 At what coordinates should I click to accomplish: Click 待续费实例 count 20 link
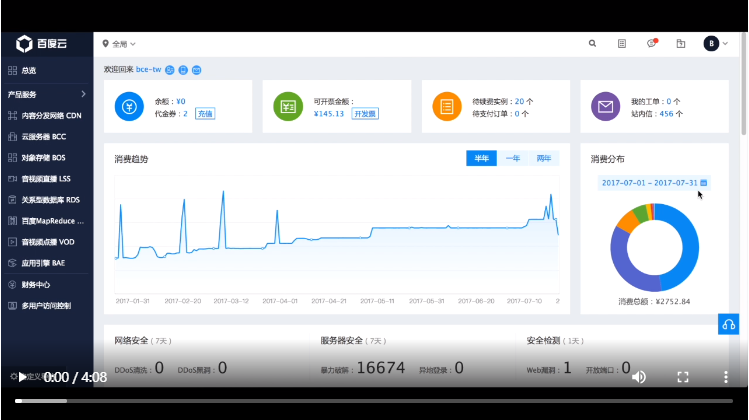519,101
